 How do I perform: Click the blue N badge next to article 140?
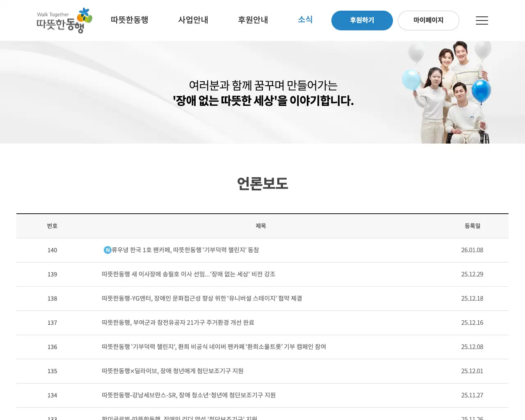pos(107,250)
